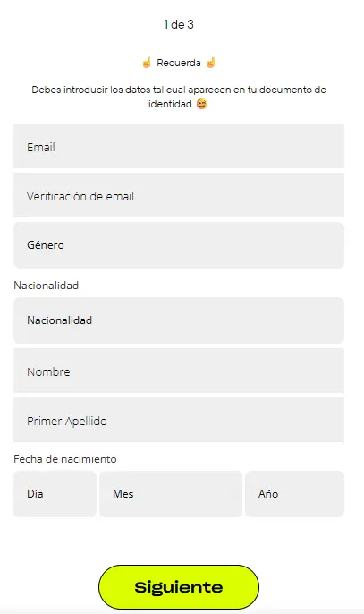Open the Año birth date dropdown

(x=295, y=494)
